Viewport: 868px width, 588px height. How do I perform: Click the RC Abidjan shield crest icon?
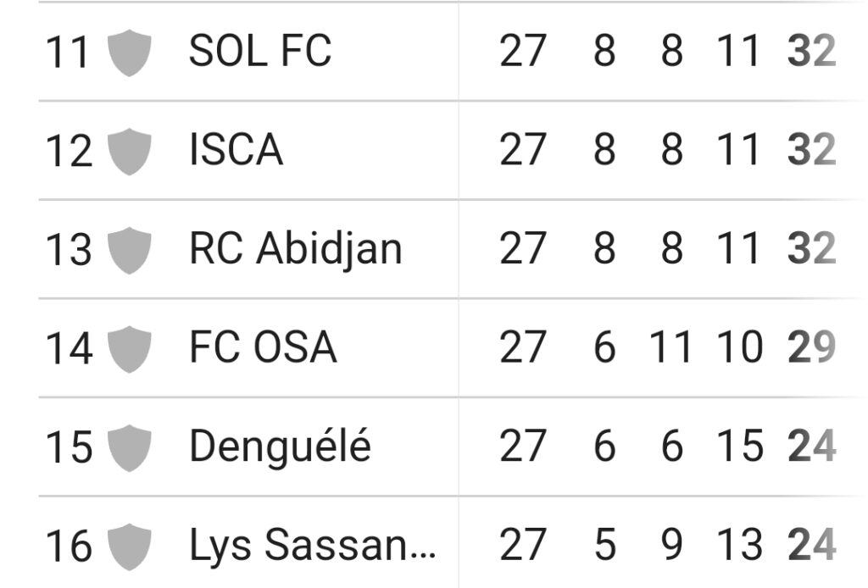pos(129,250)
